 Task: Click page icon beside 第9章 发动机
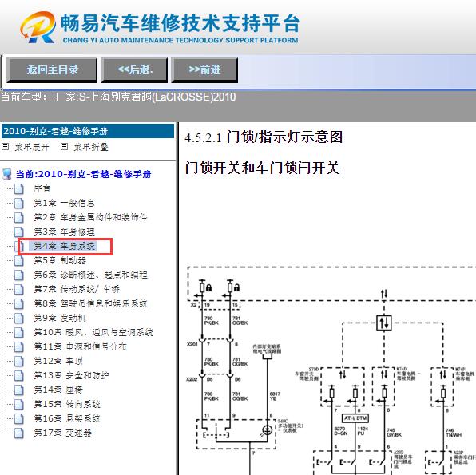[19, 318]
